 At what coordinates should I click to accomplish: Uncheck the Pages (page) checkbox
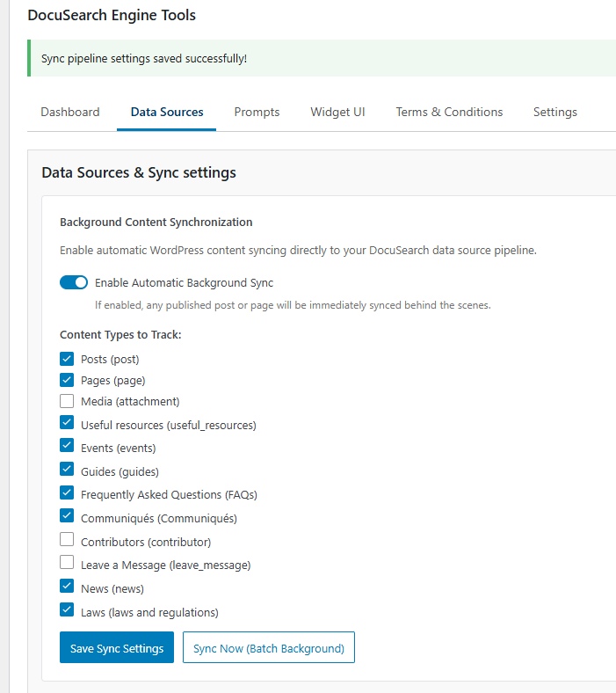tap(67, 380)
